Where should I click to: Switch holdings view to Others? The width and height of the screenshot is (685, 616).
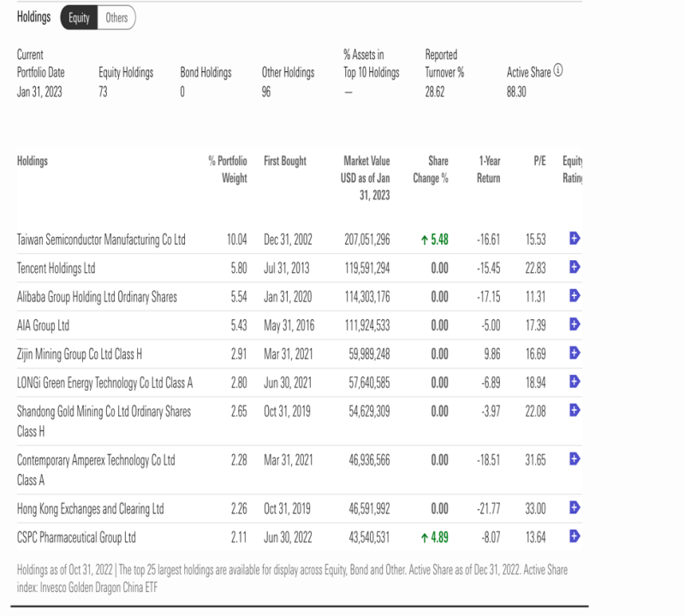pyautogui.click(x=116, y=18)
